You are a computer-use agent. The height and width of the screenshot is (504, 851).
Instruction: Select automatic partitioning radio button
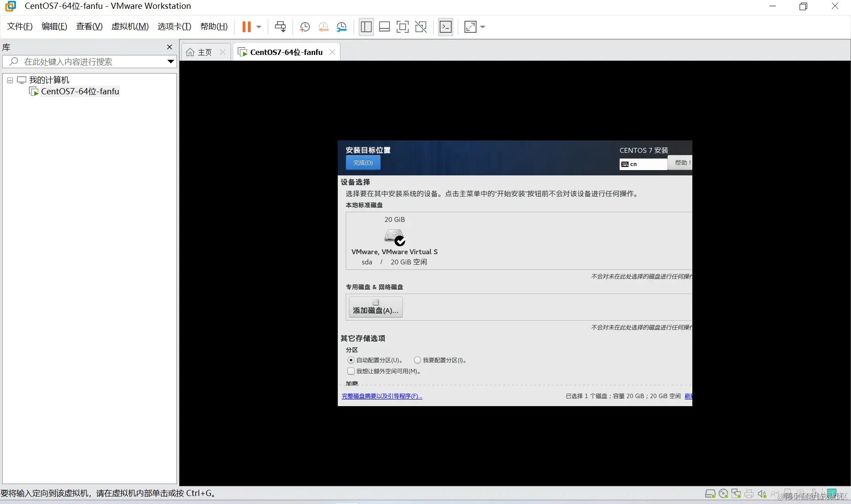tap(351, 360)
